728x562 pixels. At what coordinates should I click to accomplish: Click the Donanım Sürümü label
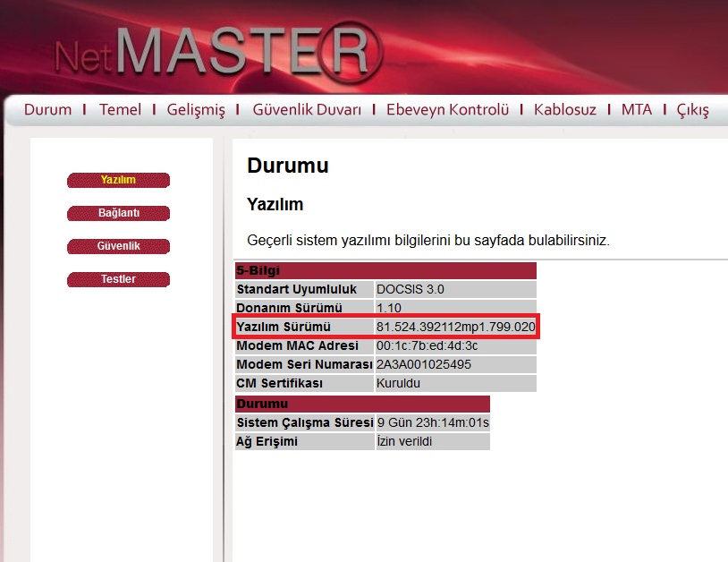click(289, 308)
